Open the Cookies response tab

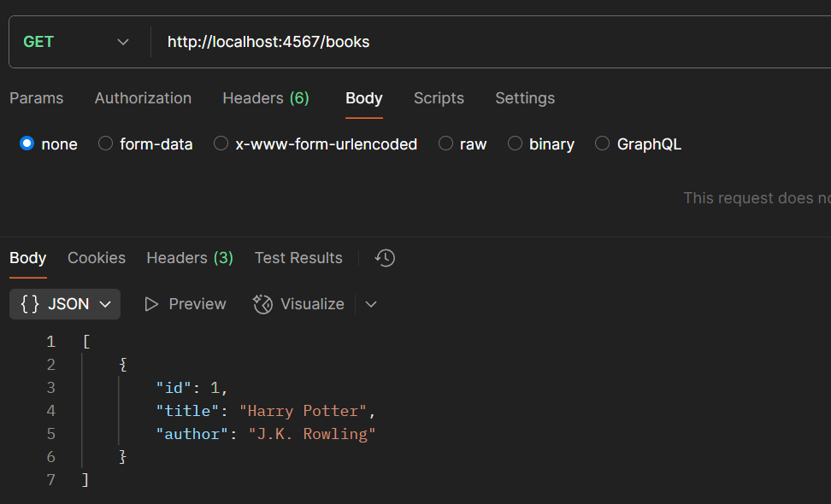pos(96,257)
